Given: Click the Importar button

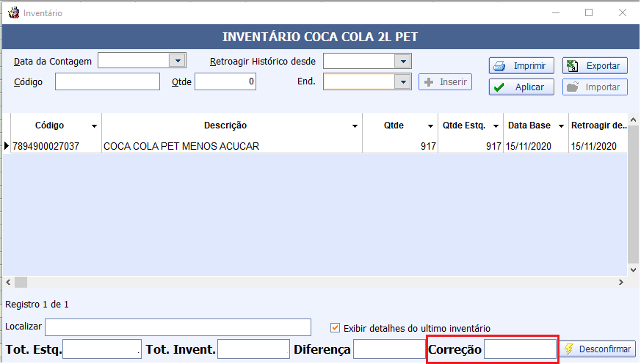Looking at the screenshot, I should [x=595, y=87].
